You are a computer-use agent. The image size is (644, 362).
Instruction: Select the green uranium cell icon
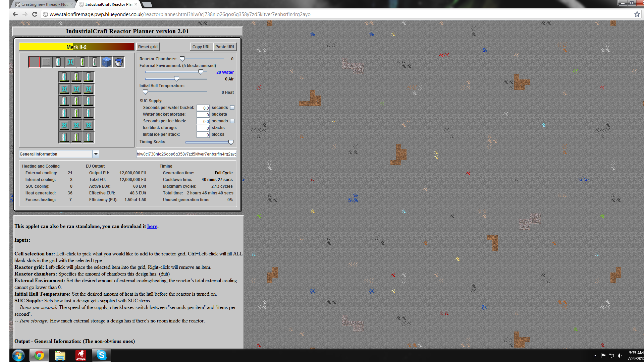click(83, 62)
